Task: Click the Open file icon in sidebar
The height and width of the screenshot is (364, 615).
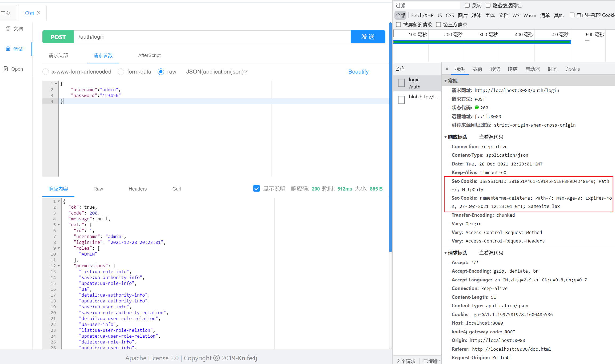Action: (6, 69)
